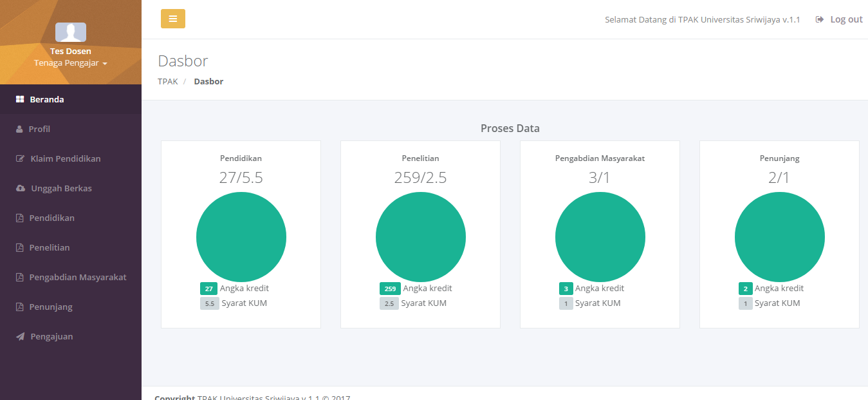Viewport: 868px width, 400px height.
Task: Open the Beranda menu item
Action: (x=71, y=99)
